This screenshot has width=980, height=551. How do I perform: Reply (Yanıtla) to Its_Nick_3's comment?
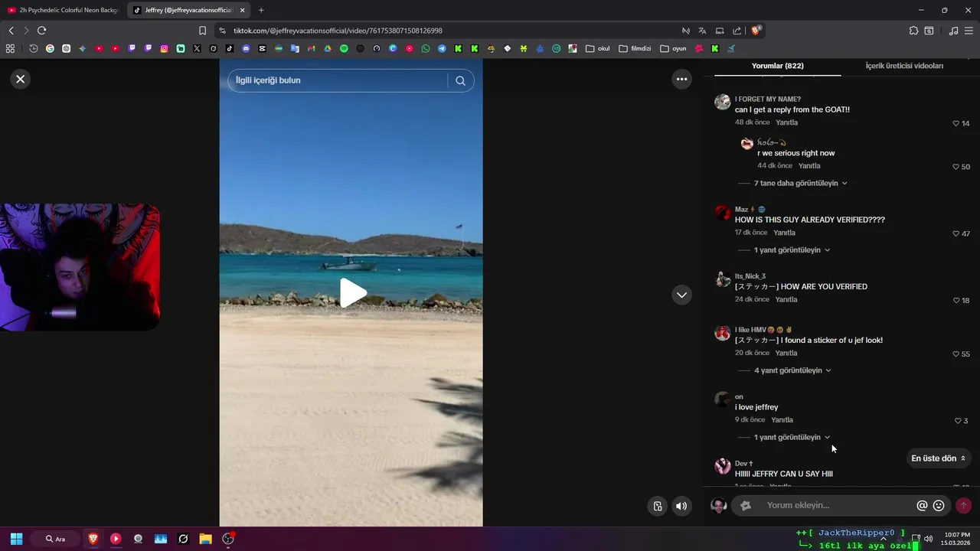pos(786,299)
